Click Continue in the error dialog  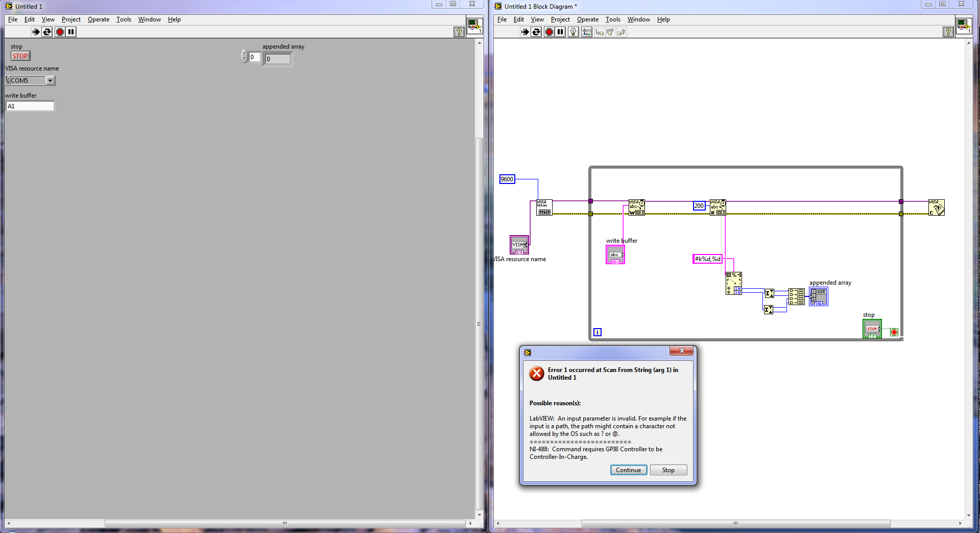[629, 470]
